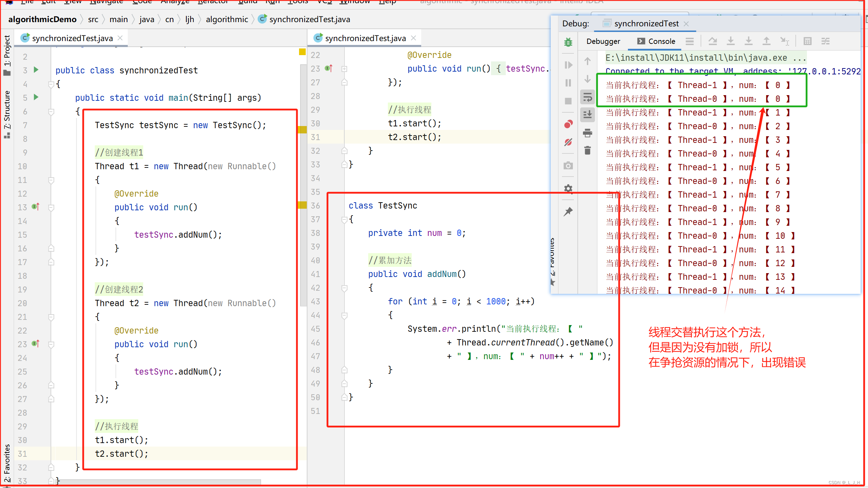The width and height of the screenshot is (868, 488).
Task: Open the Refactor menu
Action: pos(213,2)
